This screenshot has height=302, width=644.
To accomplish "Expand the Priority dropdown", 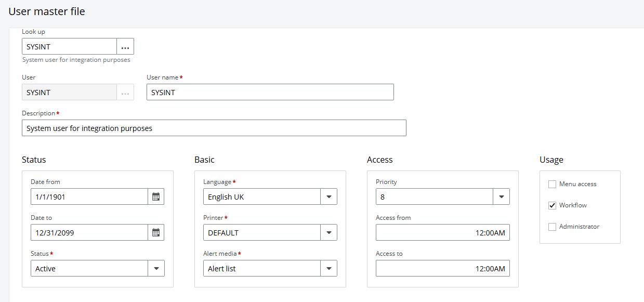I will point(502,196).
